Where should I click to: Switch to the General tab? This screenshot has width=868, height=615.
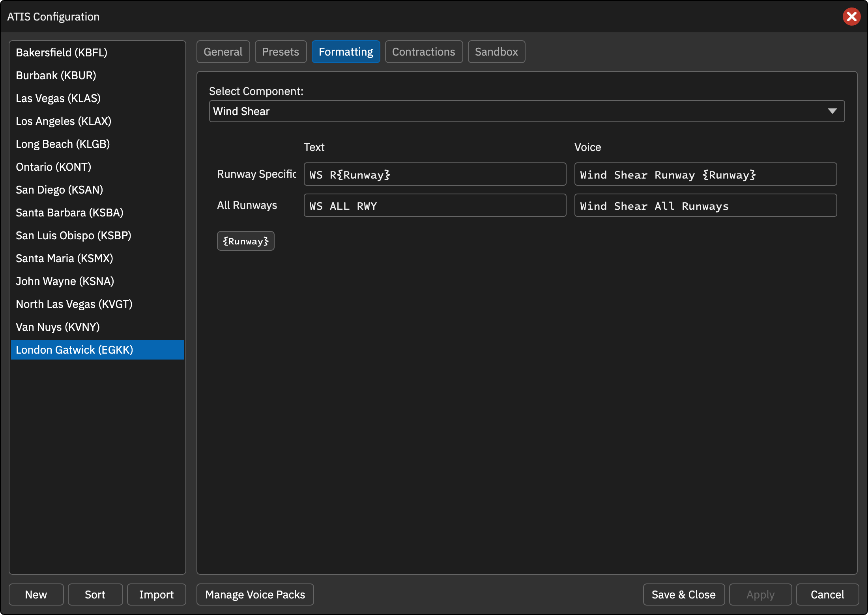coord(223,52)
